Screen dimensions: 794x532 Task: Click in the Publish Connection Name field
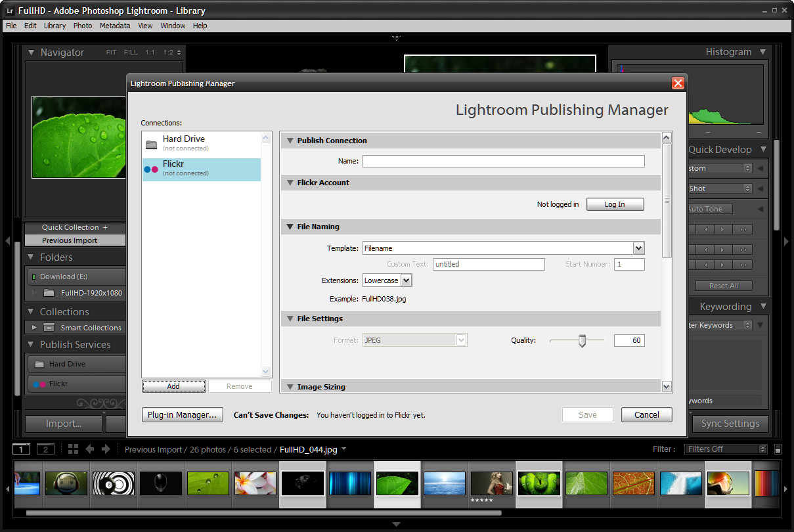tap(504, 161)
